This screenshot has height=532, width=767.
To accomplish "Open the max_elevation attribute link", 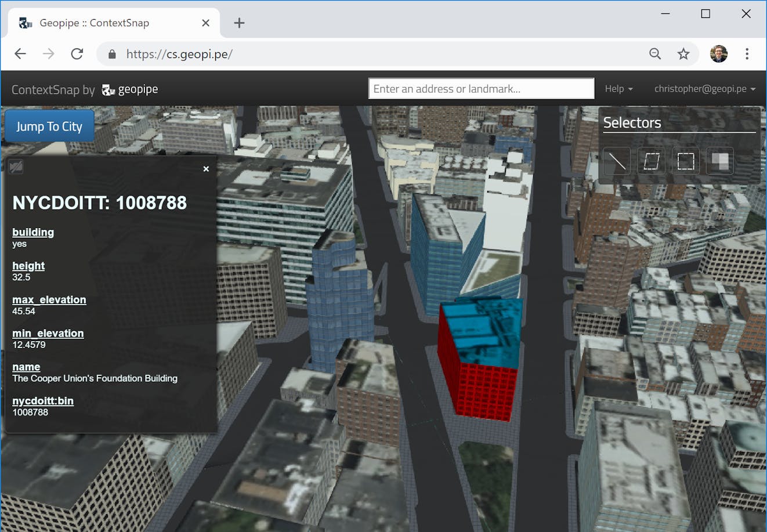I will [49, 299].
